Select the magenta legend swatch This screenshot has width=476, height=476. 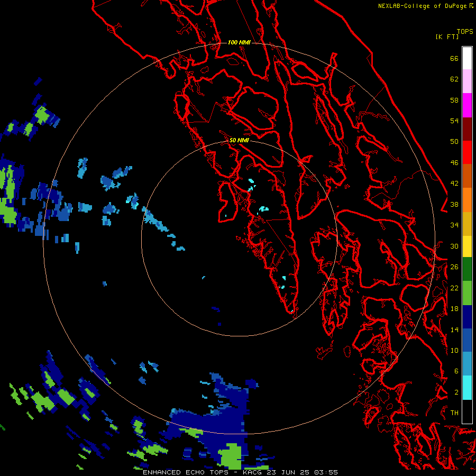pos(467,105)
